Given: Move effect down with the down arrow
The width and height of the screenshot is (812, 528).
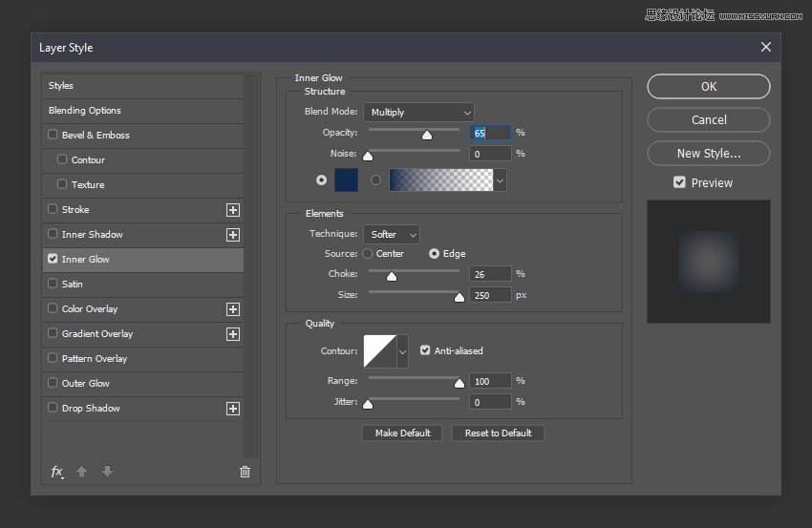Looking at the screenshot, I should [x=107, y=472].
